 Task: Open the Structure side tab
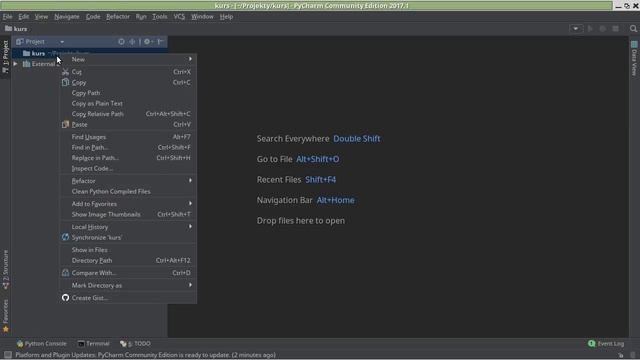[x=6, y=269]
